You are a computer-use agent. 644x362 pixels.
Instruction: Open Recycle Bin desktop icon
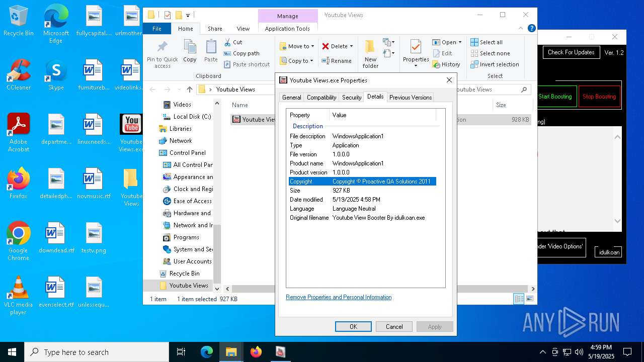(x=19, y=21)
